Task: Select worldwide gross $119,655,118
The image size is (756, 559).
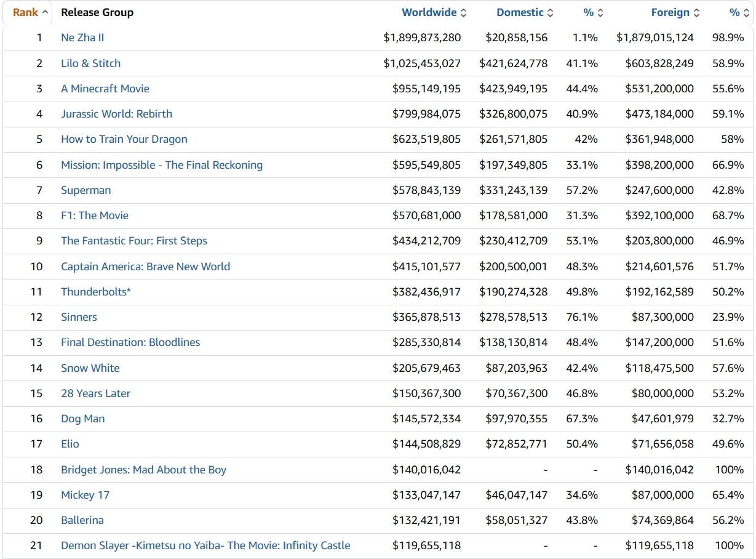Action: [x=426, y=545]
